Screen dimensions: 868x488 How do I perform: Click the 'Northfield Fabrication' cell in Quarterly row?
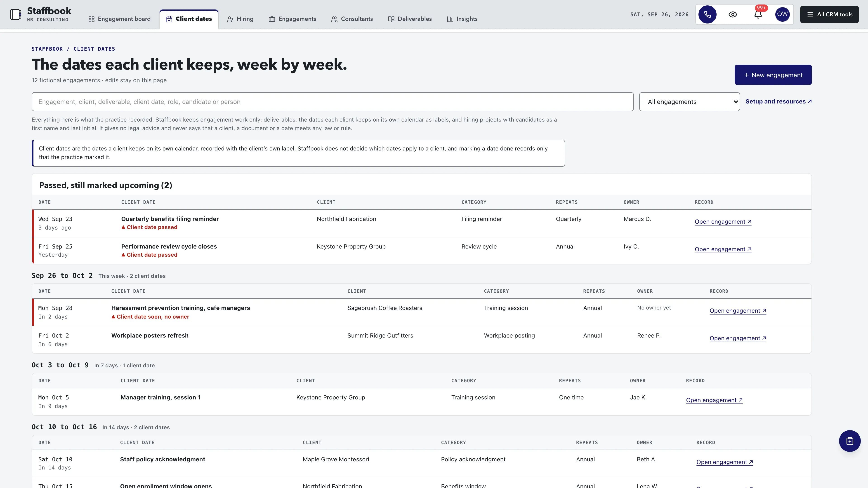pyautogui.click(x=346, y=219)
